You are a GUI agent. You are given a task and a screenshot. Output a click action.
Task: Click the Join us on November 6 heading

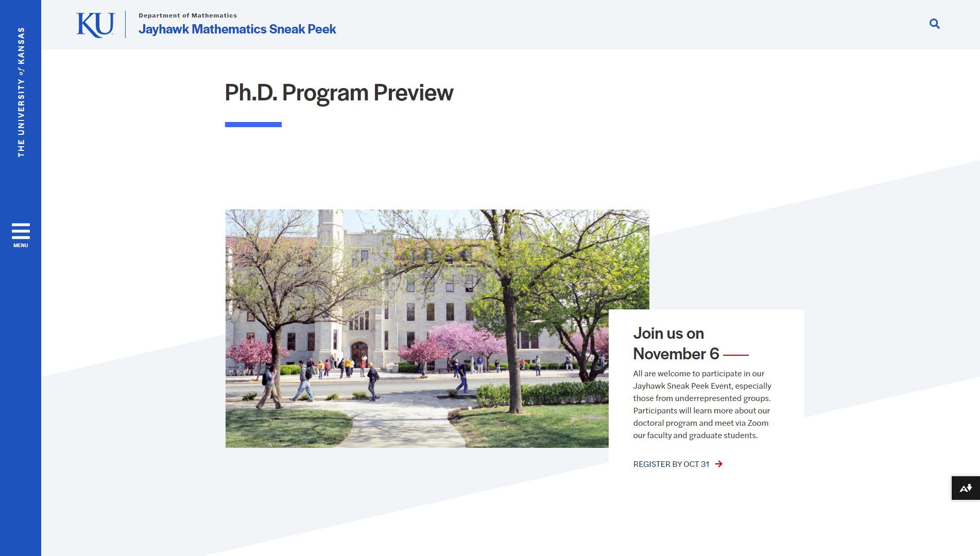pyautogui.click(x=676, y=343)
